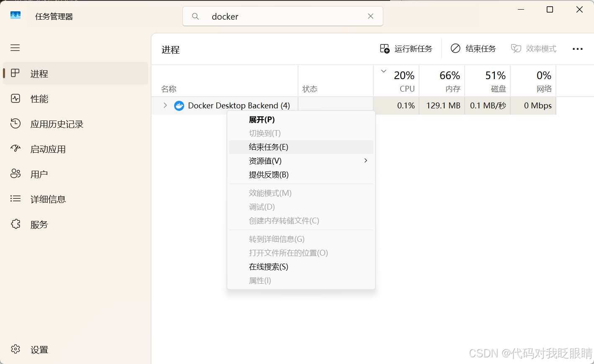Click the CPU column sort chevron
The height and width of the screenshot is (364, 594).
(383, 72)
